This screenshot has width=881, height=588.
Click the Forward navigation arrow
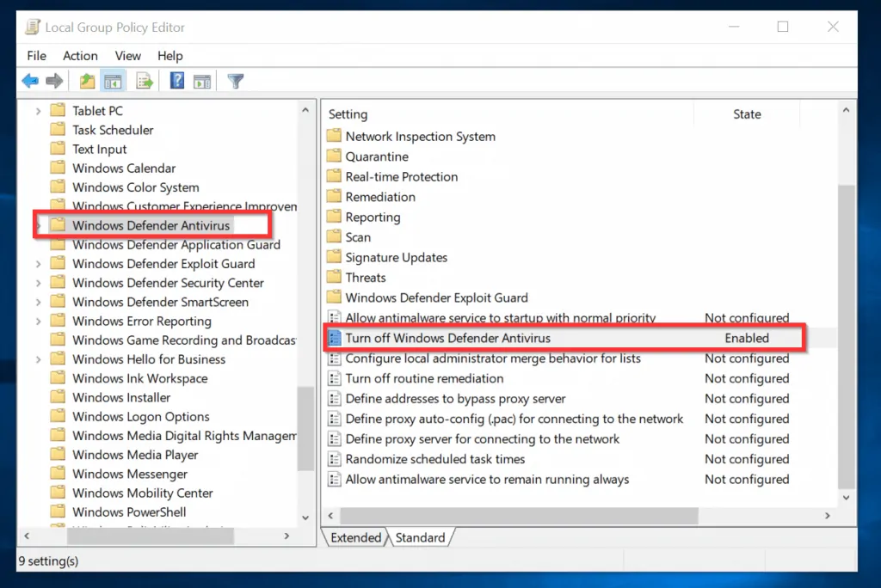[x=53, y=80]
